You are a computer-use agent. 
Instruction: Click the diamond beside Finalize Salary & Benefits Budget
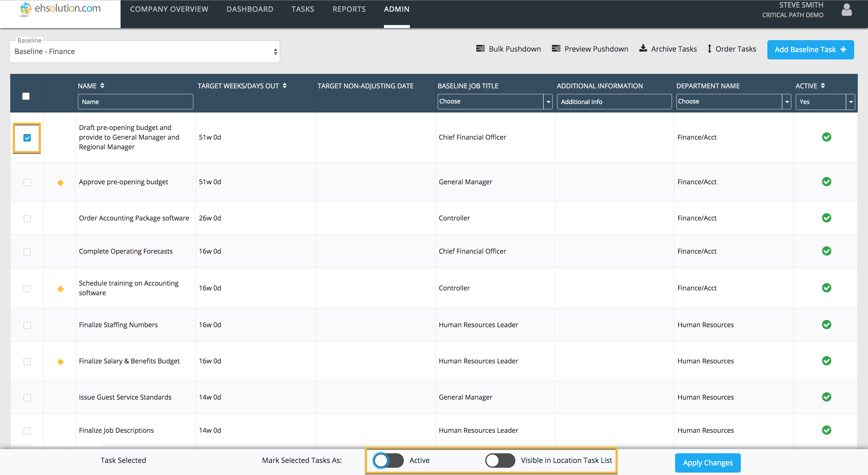click(60, 361)
